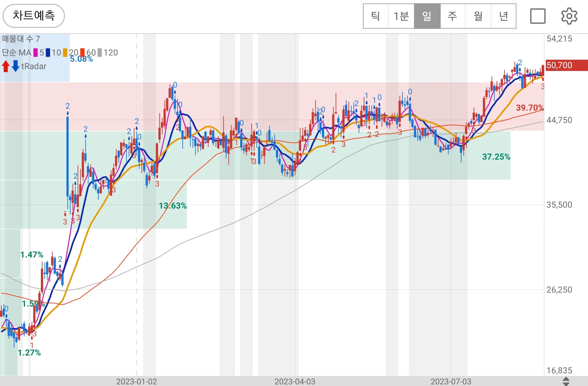Click the 35,500 price axis label

point(559,205)
